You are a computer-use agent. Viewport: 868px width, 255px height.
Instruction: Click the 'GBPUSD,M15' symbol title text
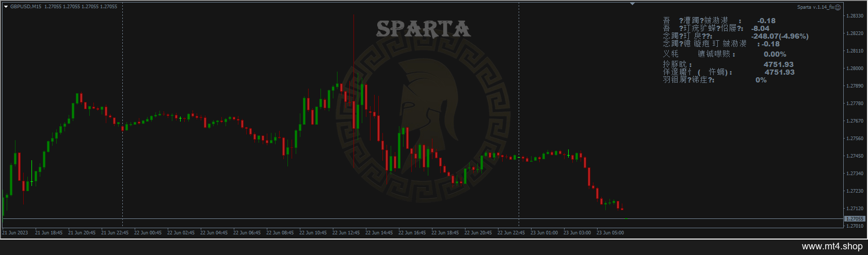(x=26, y=7)
